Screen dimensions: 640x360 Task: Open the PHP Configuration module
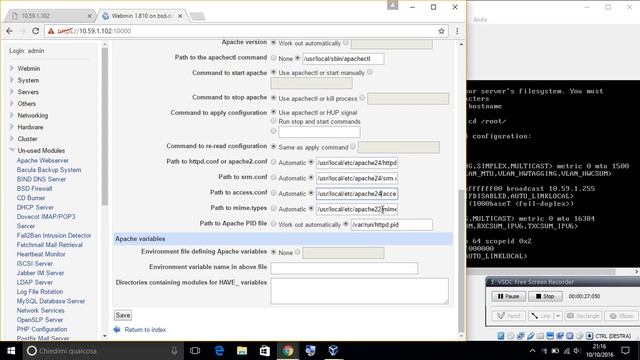pyautogui.click(x=42, y=329)
